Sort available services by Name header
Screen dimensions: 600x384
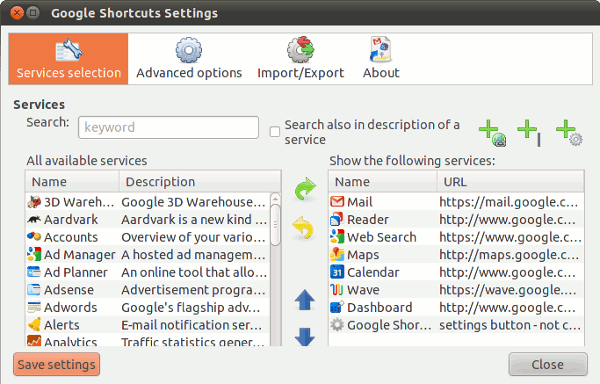click(72, 182)
